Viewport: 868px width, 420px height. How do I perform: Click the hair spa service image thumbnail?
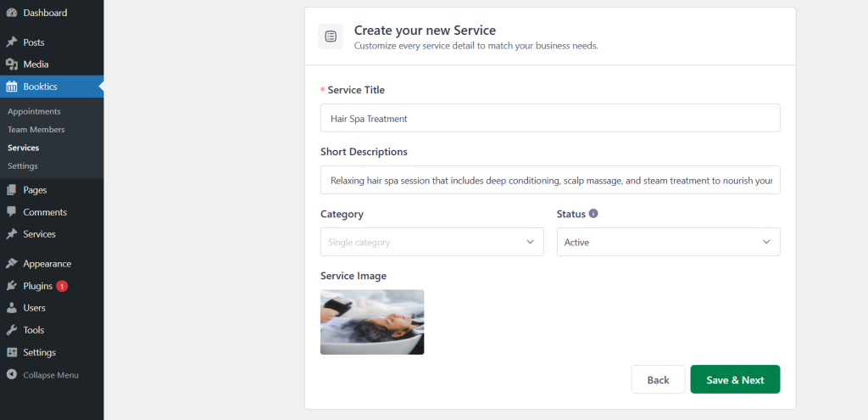tap(372, 322)
